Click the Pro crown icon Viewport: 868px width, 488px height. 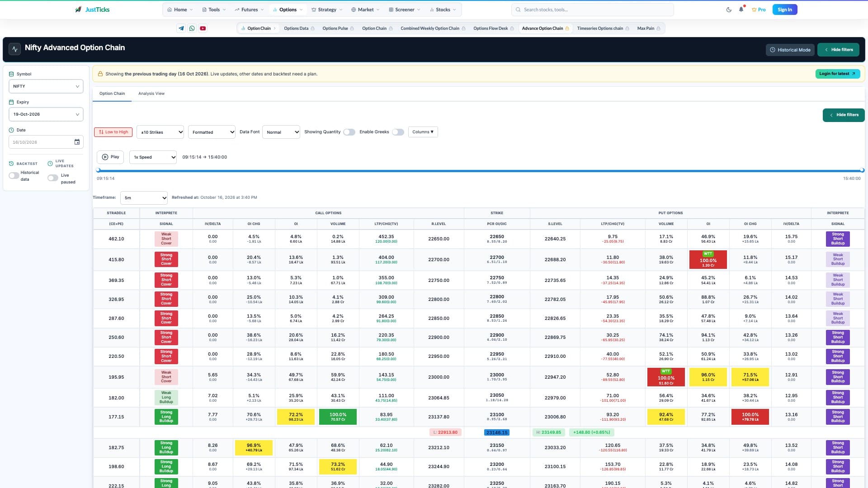pyautogui.click(x=754, y=9)
